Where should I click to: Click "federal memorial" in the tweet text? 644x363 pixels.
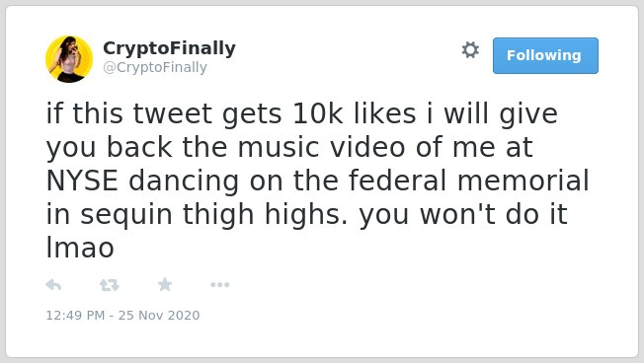coord(468,181)
